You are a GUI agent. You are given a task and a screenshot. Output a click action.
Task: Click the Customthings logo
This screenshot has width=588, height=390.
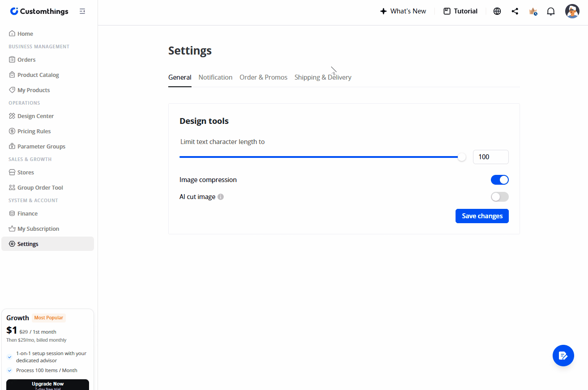pyautogui.click(x=39, y=11)
